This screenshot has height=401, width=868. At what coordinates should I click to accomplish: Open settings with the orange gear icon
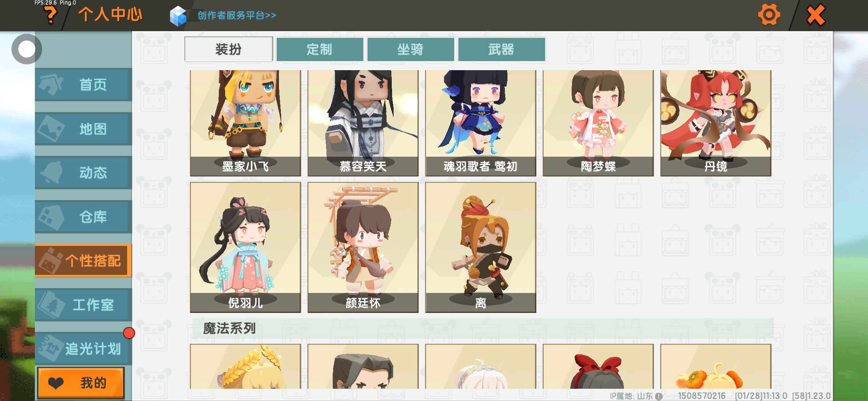(769, 15)
